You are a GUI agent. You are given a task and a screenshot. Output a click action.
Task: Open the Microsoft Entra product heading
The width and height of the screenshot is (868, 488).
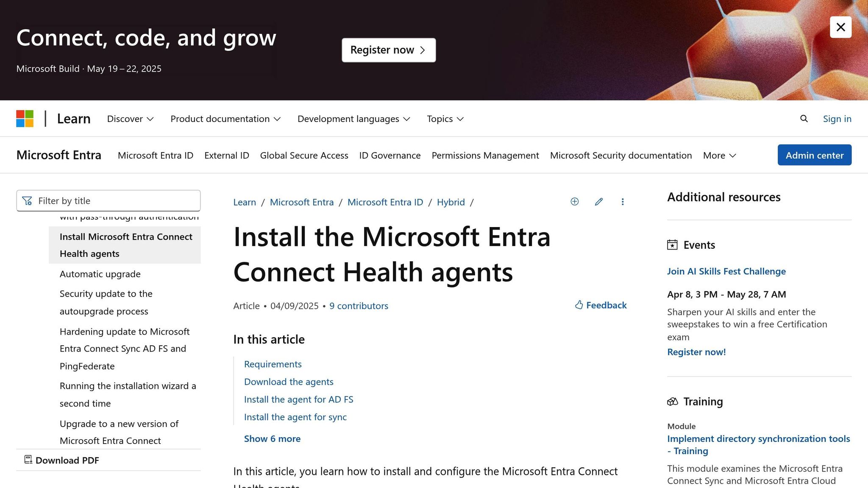coord(58,155)
